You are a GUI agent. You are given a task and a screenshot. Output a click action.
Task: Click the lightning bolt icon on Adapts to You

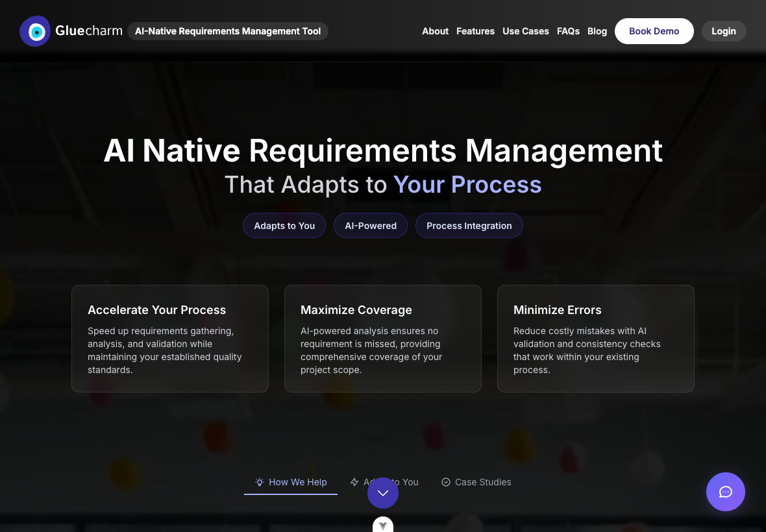(x=354, y=482)
